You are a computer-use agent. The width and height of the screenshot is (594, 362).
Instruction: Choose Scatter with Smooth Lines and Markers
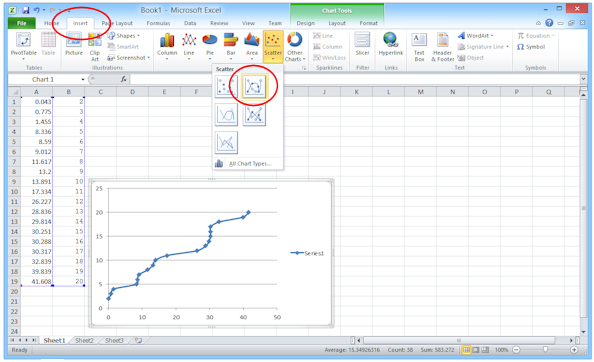pos(254,87)
